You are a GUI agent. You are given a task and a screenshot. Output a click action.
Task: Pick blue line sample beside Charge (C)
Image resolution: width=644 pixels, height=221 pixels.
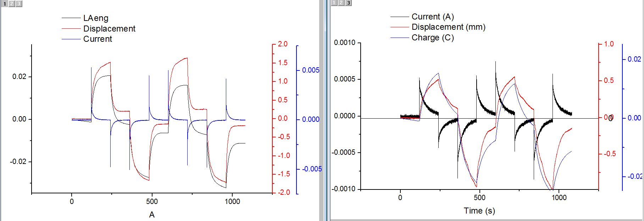pos(400,38)
